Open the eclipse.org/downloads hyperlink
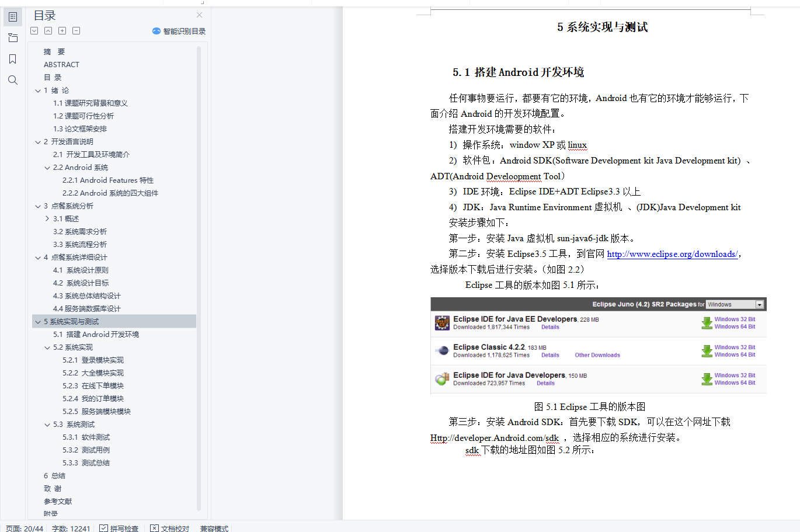Viewport: 800px width, 532px height. coord(673,254)
